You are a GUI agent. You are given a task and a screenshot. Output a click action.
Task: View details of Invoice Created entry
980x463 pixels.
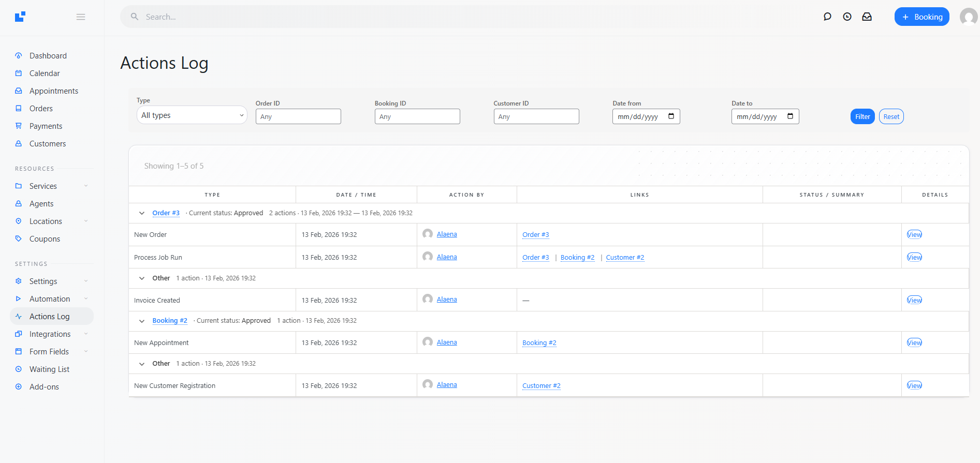click(x=914, y=301)
